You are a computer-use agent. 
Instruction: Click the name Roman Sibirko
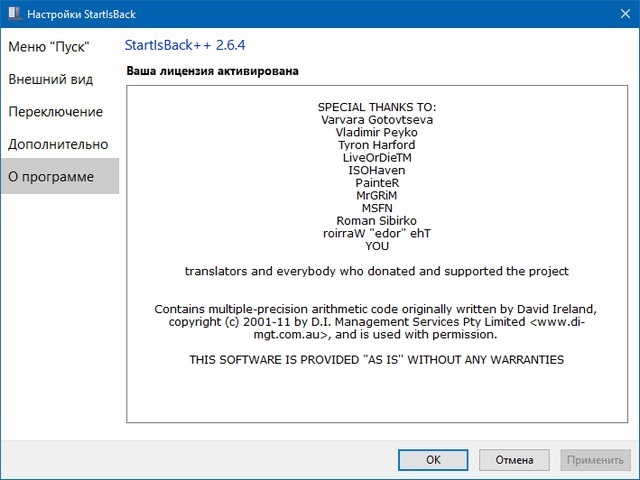click(377, 221)
